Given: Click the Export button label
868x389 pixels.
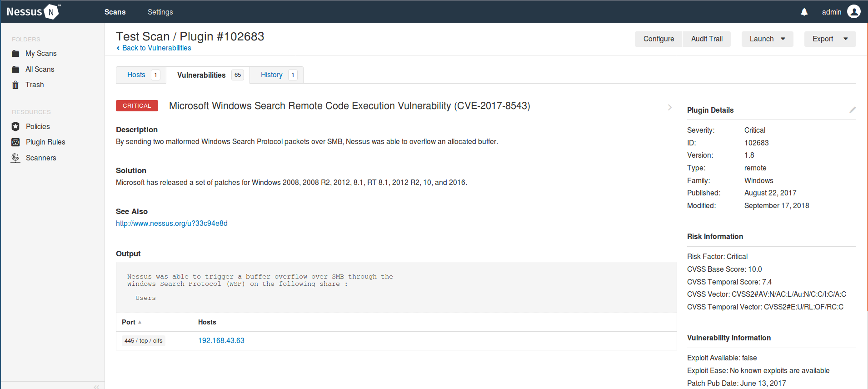Looking at the screenshot, I should (x=823, y=39).
